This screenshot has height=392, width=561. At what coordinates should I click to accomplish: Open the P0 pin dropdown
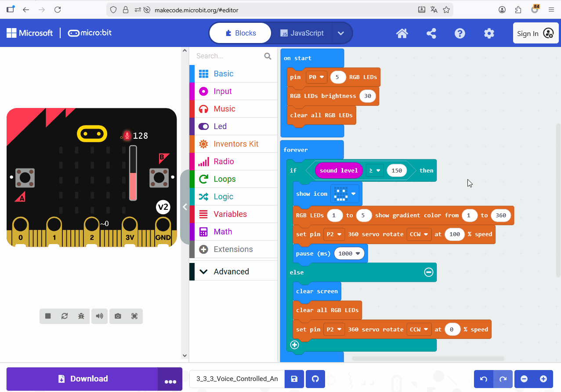317,77
